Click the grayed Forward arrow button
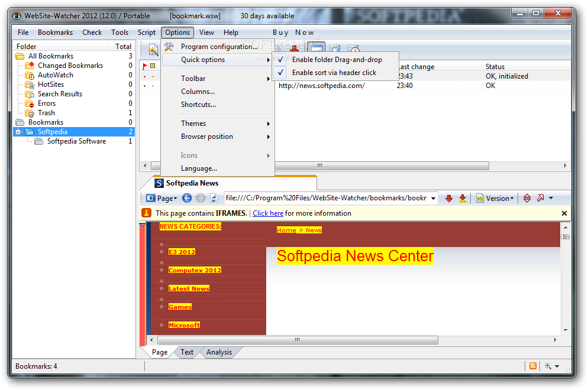 [x=201, y=198]
